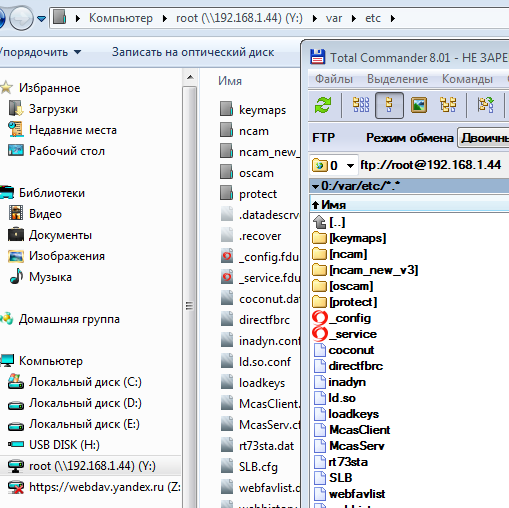Open Команды menu in Total Commander

[467, 79]
